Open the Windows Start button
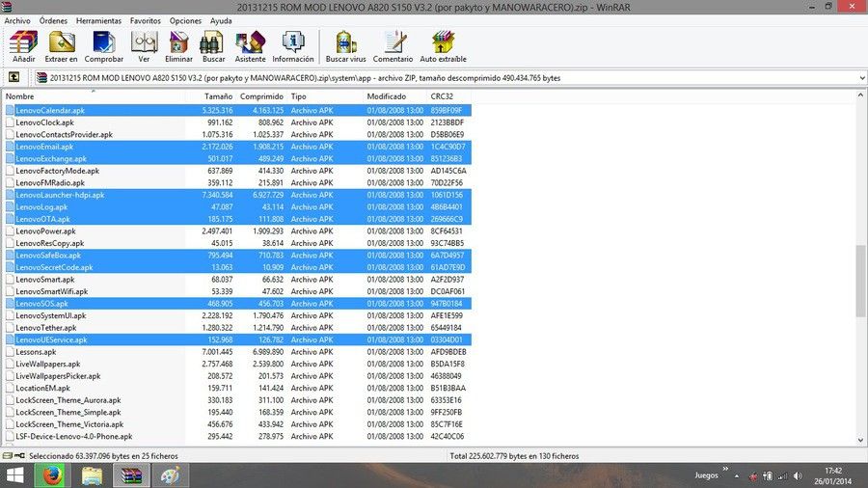 (14, 475)
